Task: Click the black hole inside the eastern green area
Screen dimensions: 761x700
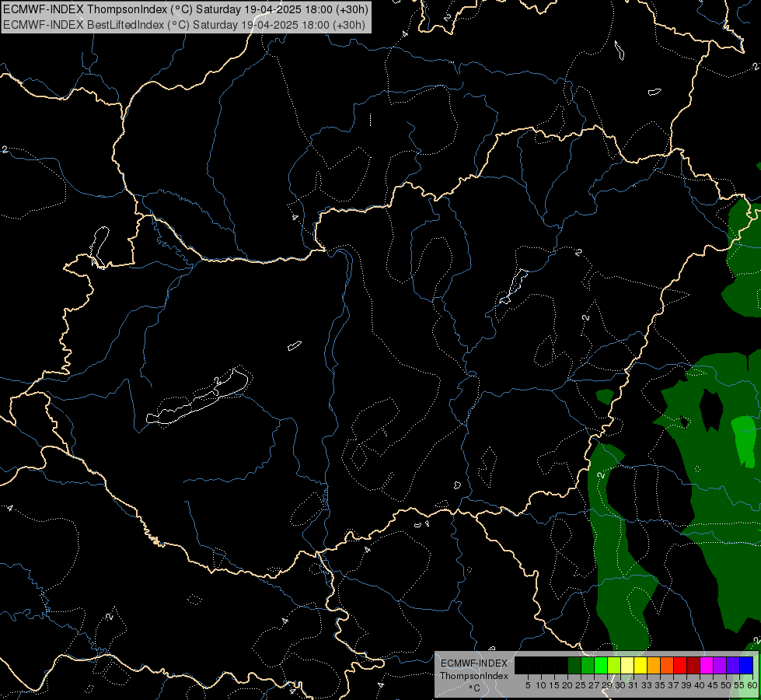Action: (x=711, y=411)
